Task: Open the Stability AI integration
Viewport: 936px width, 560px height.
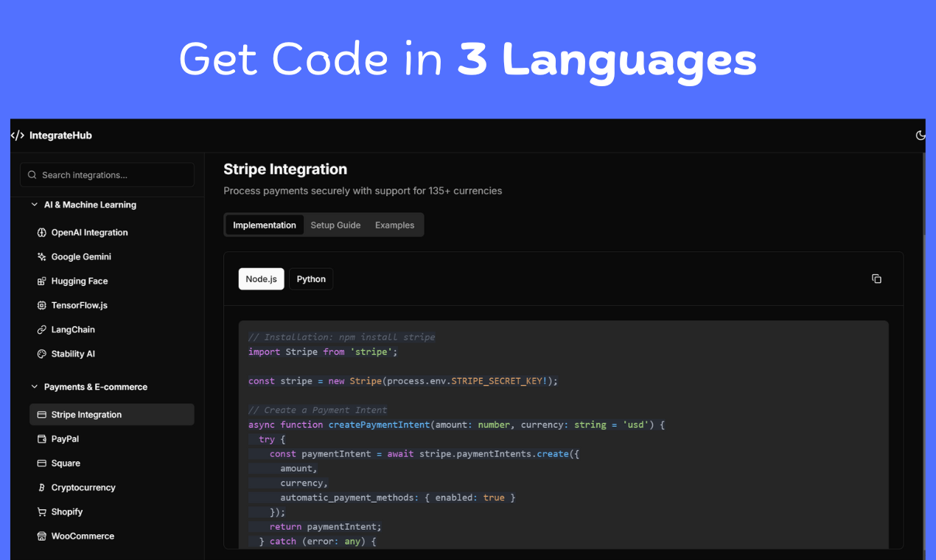Action: pos(112,354)
